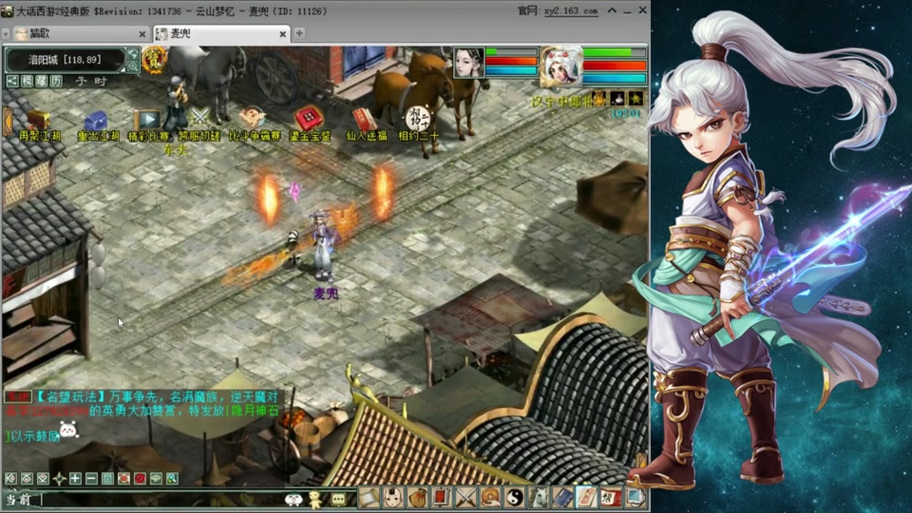912x513 pixels.
Task: Close the 麦兜 tab
Action: 282,34
